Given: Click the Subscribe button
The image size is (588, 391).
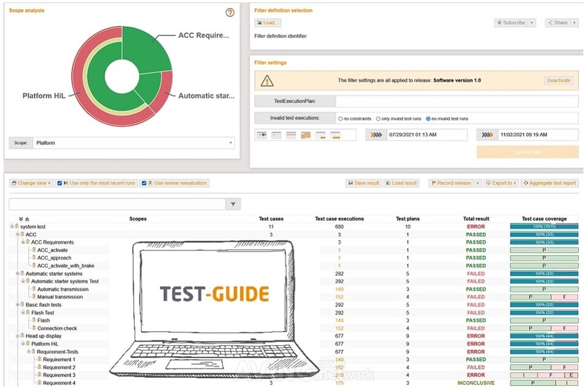Looking at the screenshot, I should [x=511, y=23].
